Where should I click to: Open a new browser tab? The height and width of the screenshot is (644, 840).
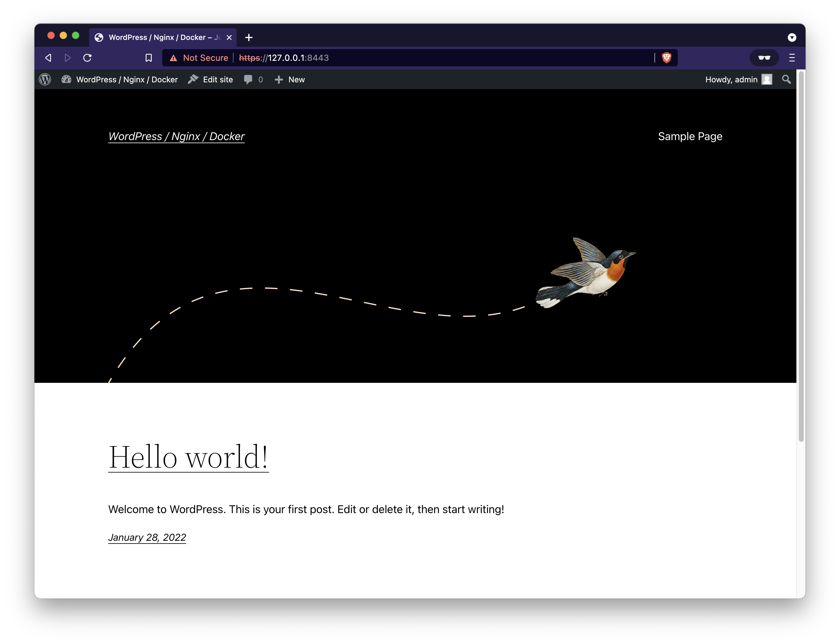tap(249, 37)
